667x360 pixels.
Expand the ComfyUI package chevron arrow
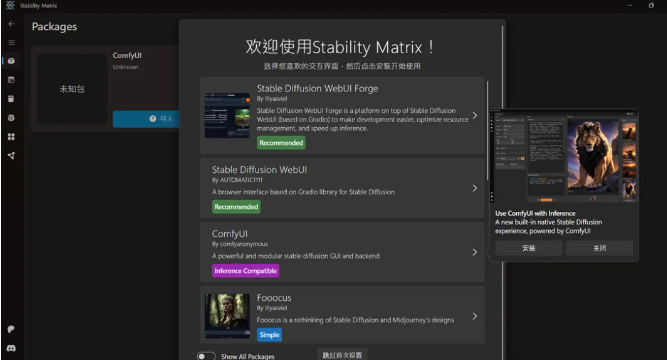coord(475,252)
